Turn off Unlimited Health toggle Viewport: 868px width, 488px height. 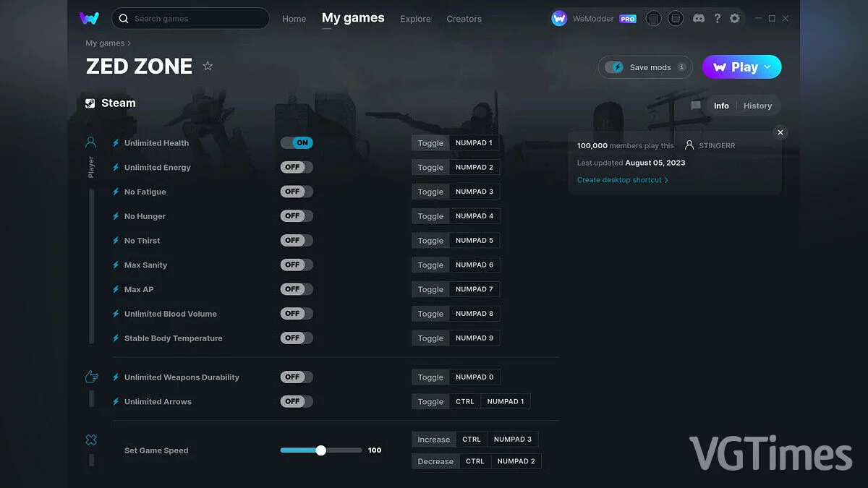coord(297,143)
